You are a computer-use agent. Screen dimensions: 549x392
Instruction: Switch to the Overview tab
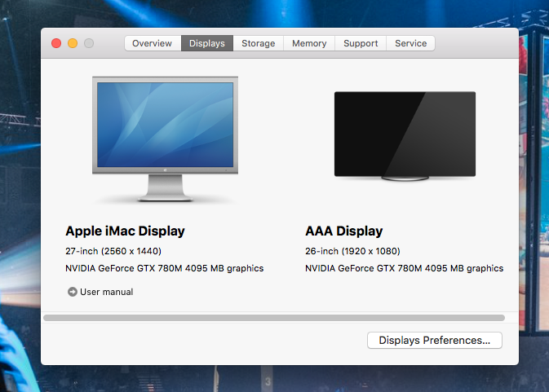pyautogui.click(x=153, y=43)
